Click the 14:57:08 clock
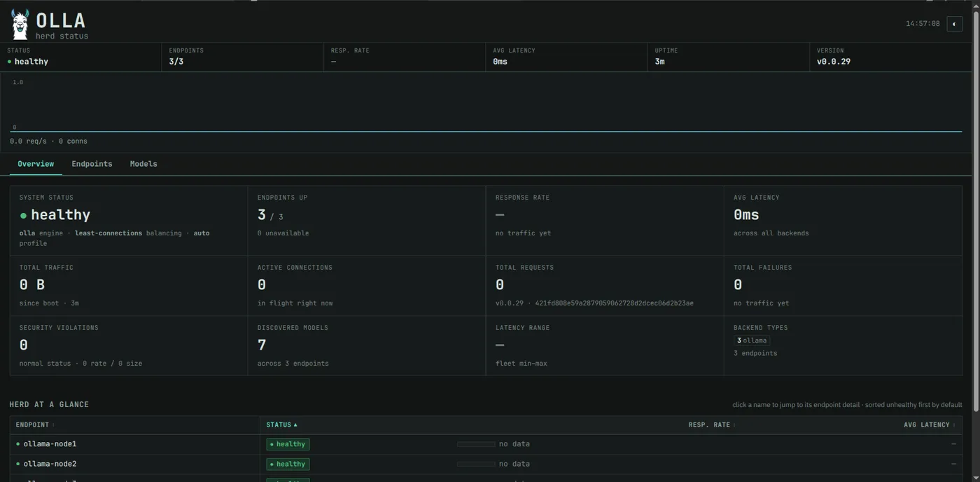Image resolution: width=980 pixels, height=482 pixels. (923, 24)
